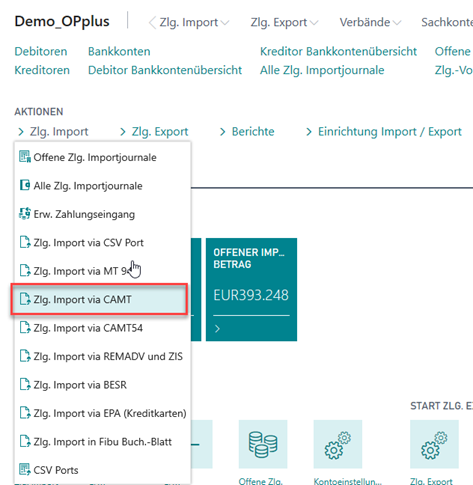The width and height of the screenshot is (473, 485).
Task: Expand the Berichte actions group
Action: [247, 132]
